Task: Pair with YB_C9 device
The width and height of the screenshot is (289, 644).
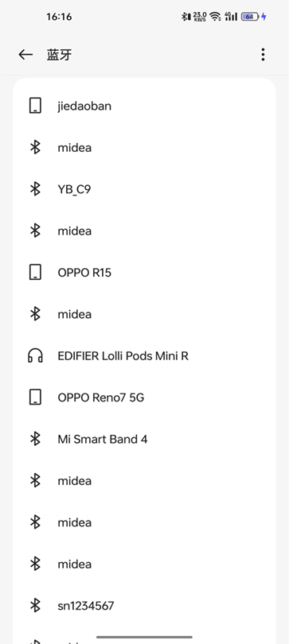Action: 144,189
